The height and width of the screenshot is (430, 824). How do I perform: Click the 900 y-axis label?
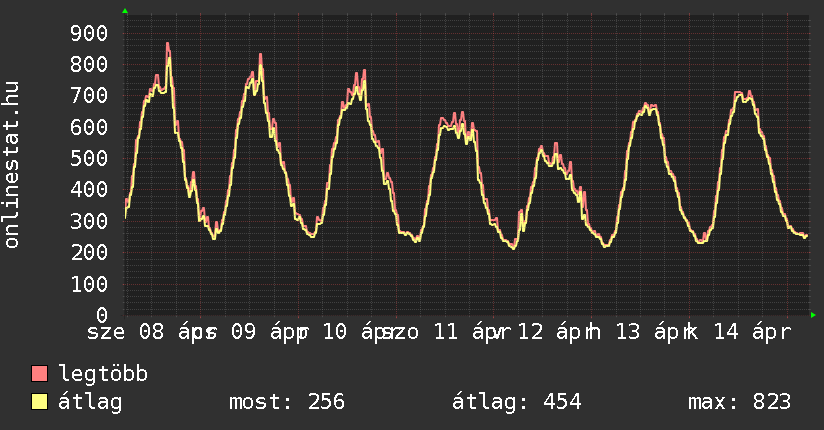pos(89,33)
